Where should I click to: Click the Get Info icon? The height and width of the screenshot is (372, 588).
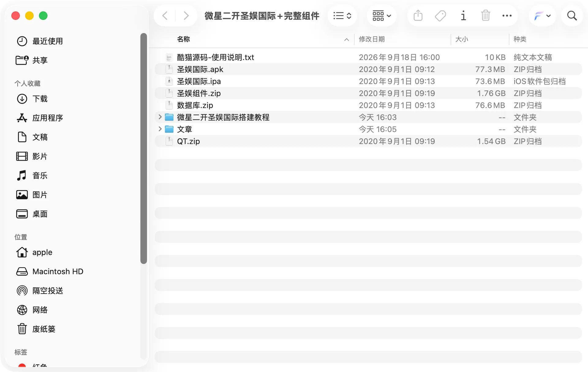point(463,16)
